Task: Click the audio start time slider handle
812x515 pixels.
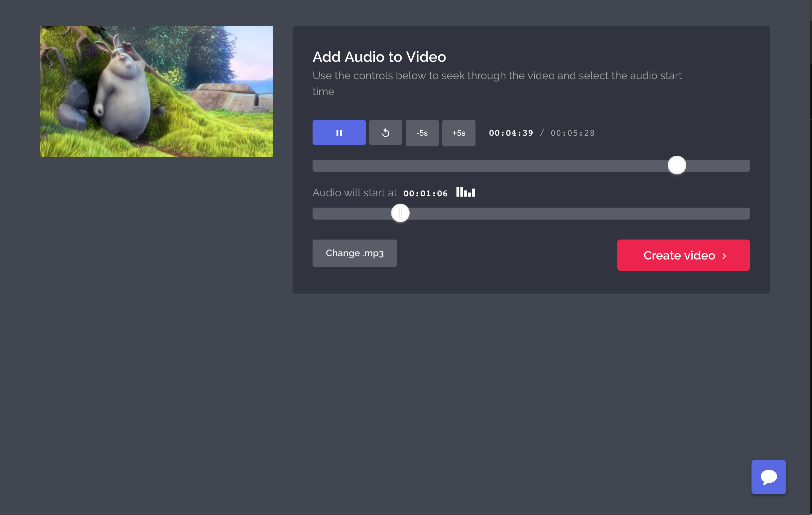Action: pyautogui.click(x=400, y=213)
